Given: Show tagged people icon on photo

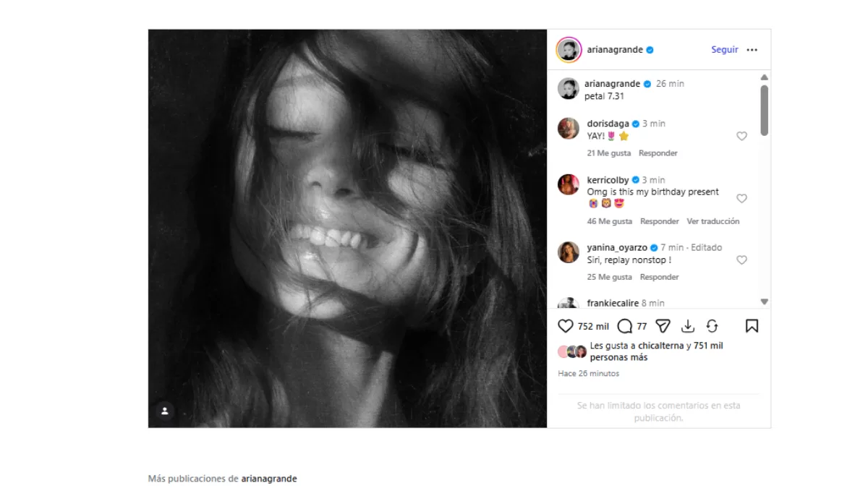Looking at the screenshot, I should click(165, 411).
